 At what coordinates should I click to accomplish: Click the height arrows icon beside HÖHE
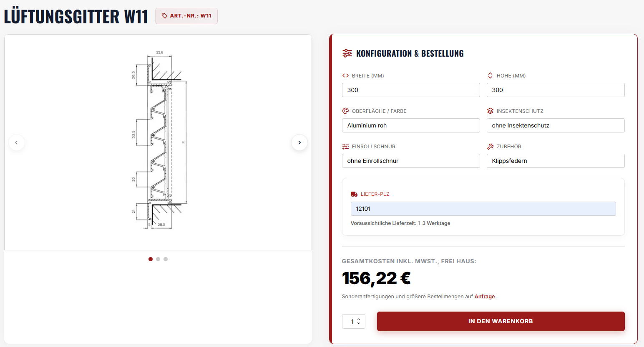pos(490,75)
